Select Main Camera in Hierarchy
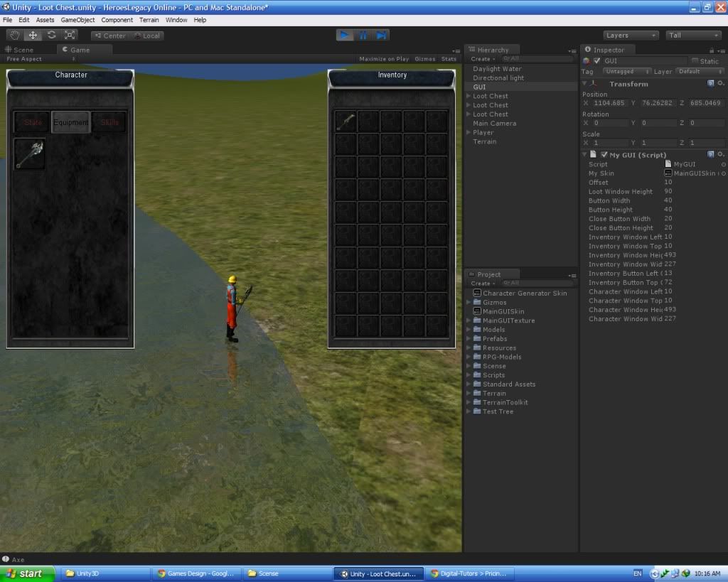This screenshot has height=582, width=728. coord(495,124)
